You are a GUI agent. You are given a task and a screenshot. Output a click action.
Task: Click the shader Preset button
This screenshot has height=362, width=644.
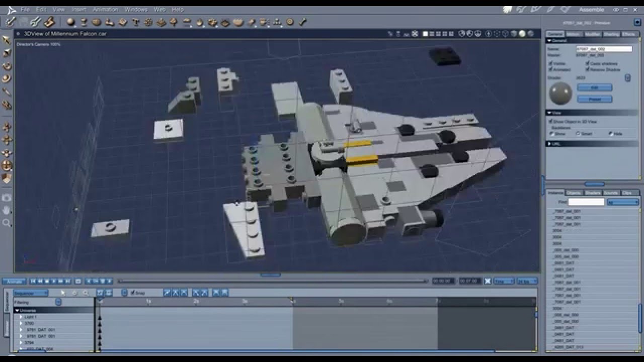[594, 99]
